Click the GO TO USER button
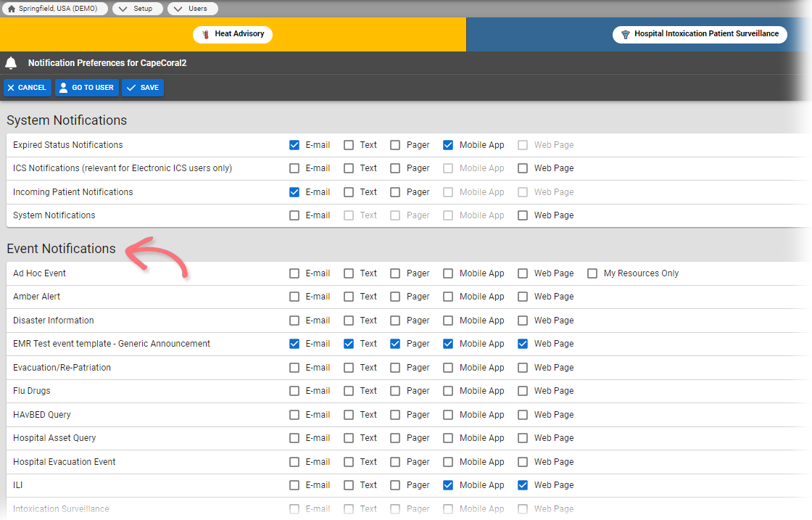This screenshot has height=520, width=812. click(86, 87)
